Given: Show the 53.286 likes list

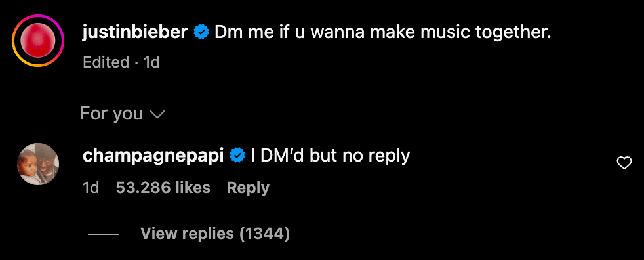Looking at the screenshot, I should (x=163, y=188).
